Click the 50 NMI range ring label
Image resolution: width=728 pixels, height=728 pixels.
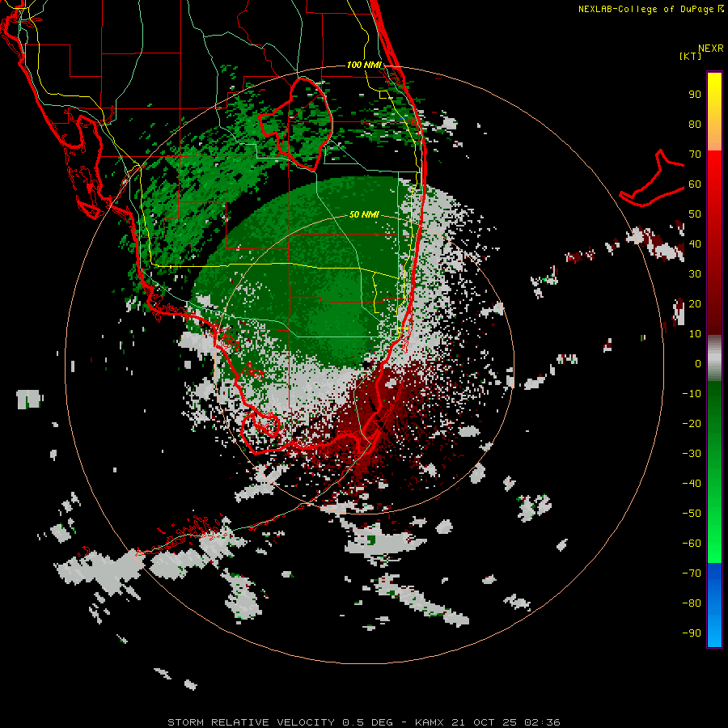[363, 214]
